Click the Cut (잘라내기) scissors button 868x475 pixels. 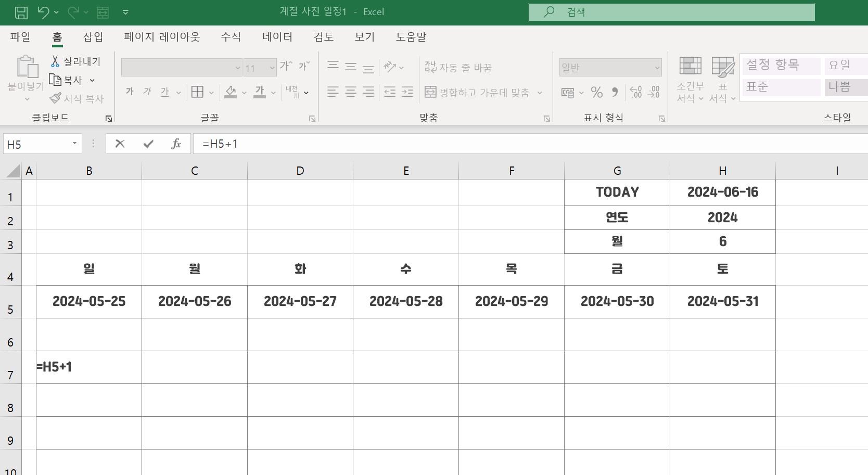click(x=75, y=61)
